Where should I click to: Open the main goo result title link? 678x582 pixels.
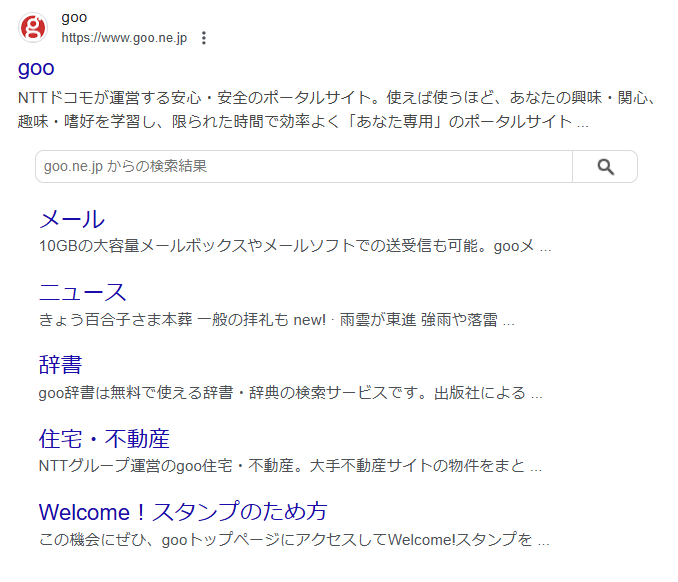(36, 68)
